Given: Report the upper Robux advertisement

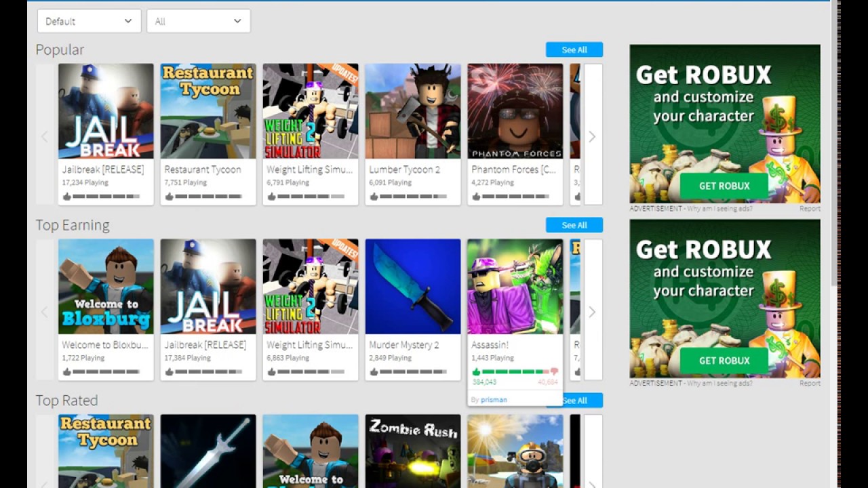Looking at the screenshot, I should pyautogui.click(x=810, y=209).
